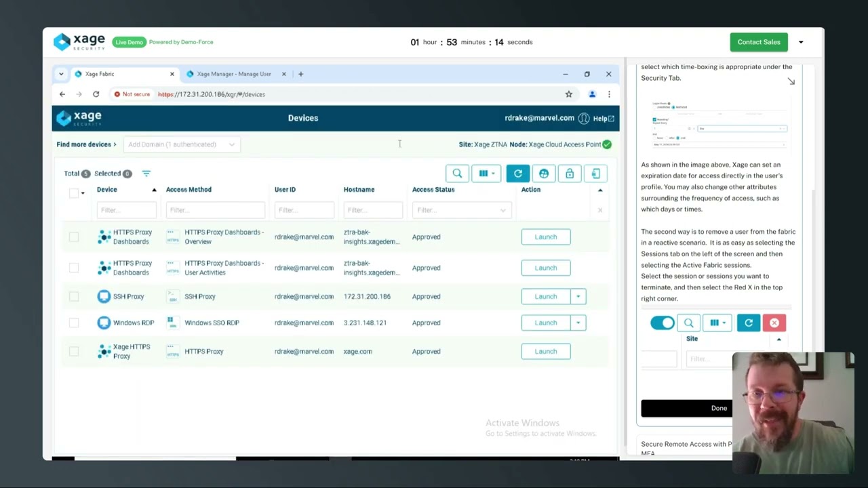Viewport: 868px width, 488px height.
Task: Click hostname text 172.31.200.186
Action: click(x=367, y=296)
